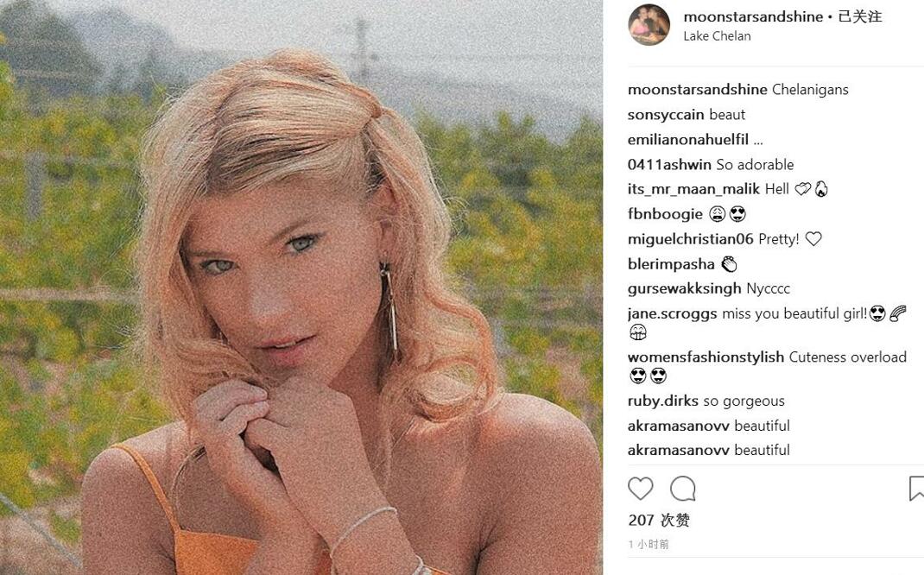Open Lake Chelan location link
The width and height of the screenshot is (924, 575).
[717, 36]
